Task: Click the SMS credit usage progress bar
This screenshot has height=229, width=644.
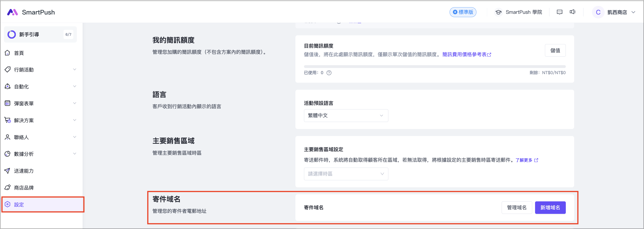Action: point(434,67)
